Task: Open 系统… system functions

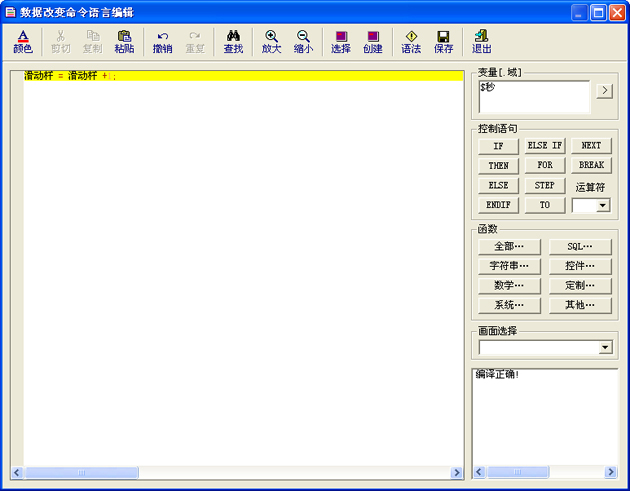Action: tap(509, 305)
